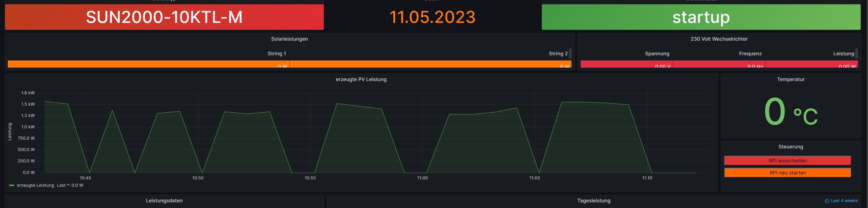Viewport: 868px width, 208px height.
Task: Click the SUN2000-10KTL-M device type panel
Action: tap(164, 17)
